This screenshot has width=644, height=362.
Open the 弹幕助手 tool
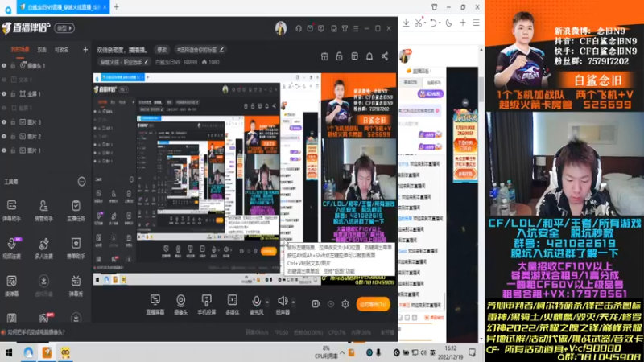[x=11, y=210]
